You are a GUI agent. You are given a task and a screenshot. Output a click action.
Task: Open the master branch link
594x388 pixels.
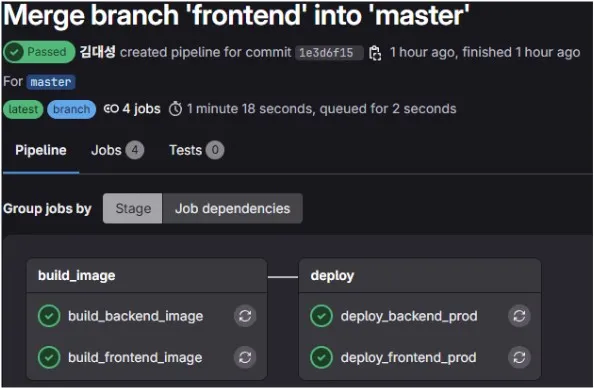(x=51, y=82)
